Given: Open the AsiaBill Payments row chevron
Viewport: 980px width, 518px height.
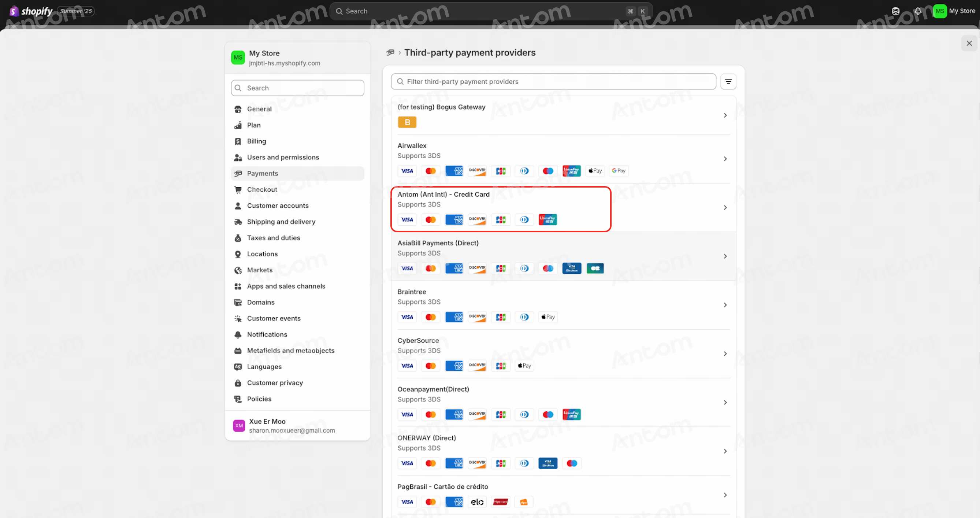Looking at the screenshot, I should [x=725, y=256].
